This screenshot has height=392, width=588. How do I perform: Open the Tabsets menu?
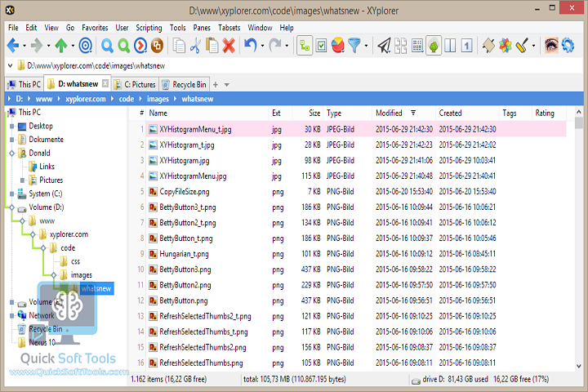pos(229,28)
